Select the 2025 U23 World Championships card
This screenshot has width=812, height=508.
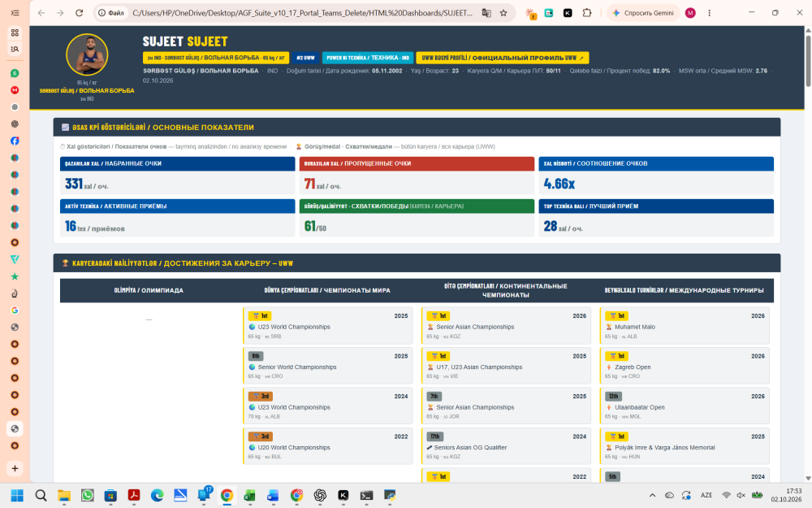pyautogui.click(x=328, y=326)
